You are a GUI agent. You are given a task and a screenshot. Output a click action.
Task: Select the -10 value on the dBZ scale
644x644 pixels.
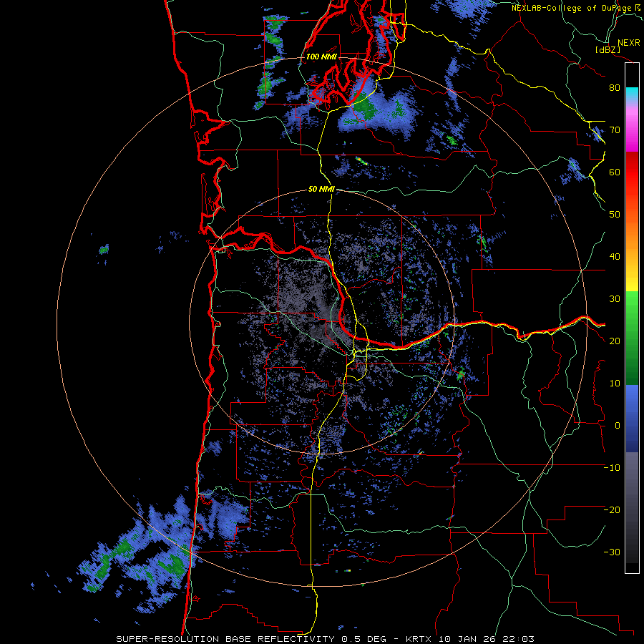point(612,468)
